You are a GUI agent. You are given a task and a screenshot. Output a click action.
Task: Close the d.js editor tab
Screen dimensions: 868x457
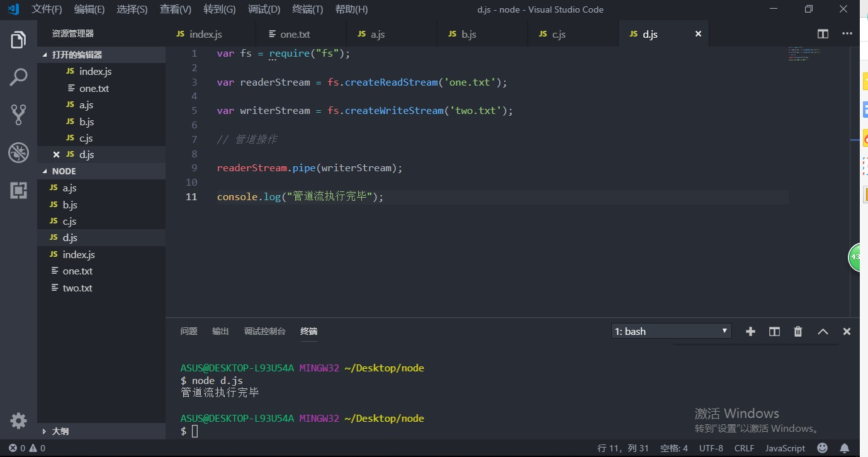click(x=698, y=34)
